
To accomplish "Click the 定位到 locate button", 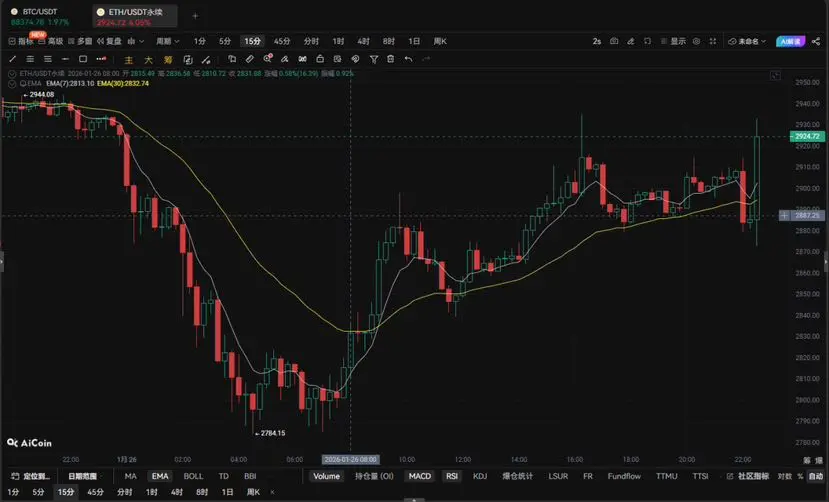I will (31, 476).
